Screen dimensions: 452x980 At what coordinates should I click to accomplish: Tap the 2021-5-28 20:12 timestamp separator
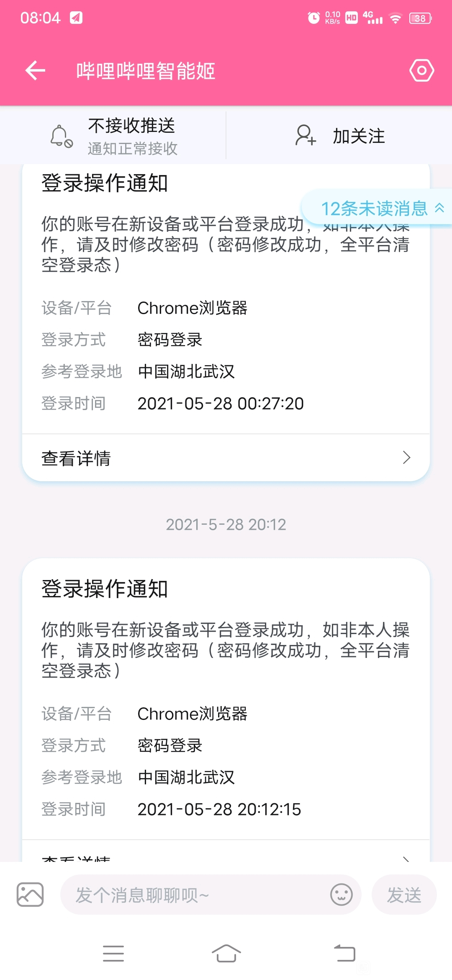point(226,524)
